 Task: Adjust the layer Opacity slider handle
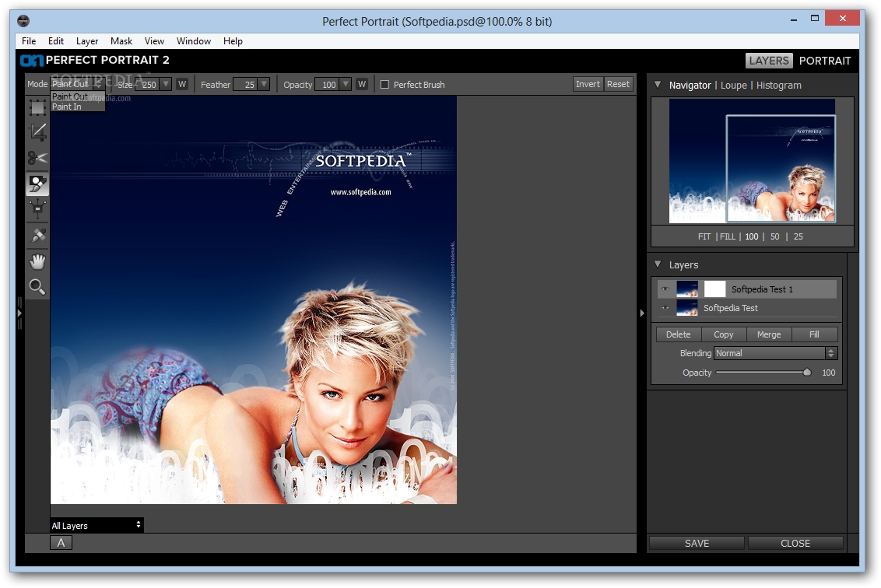(807, 373)
